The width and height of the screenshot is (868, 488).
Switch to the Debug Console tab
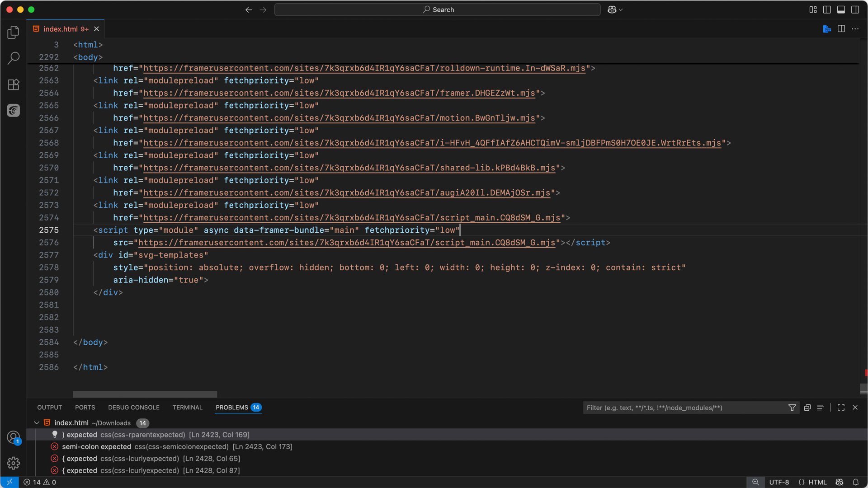[133, 408]
